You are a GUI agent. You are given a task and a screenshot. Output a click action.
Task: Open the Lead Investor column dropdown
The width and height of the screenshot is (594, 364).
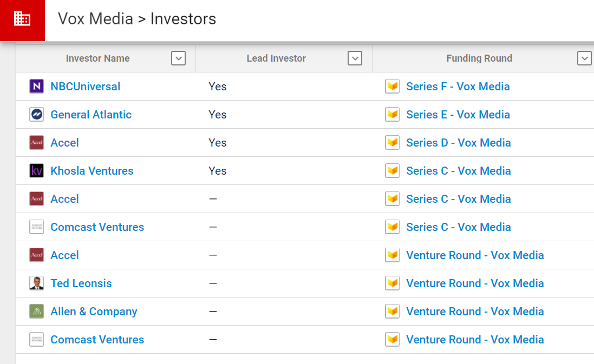pos(355,58)
